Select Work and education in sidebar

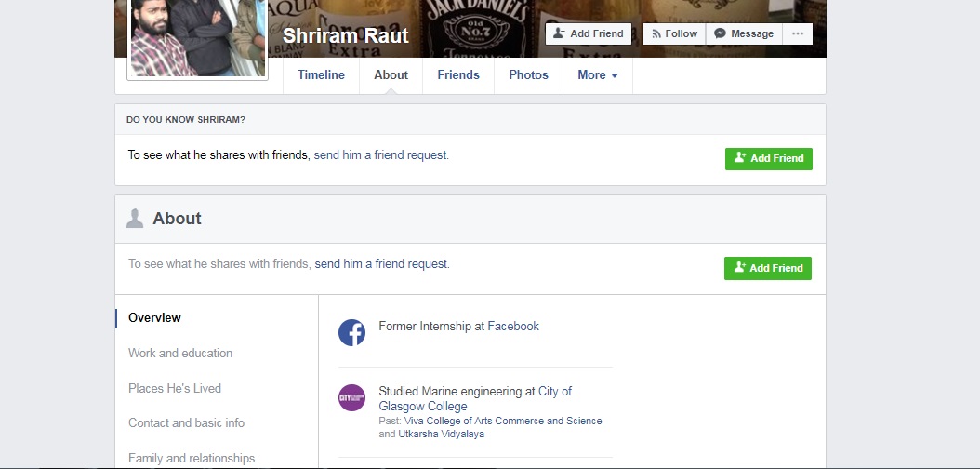[x=180, y=354]
